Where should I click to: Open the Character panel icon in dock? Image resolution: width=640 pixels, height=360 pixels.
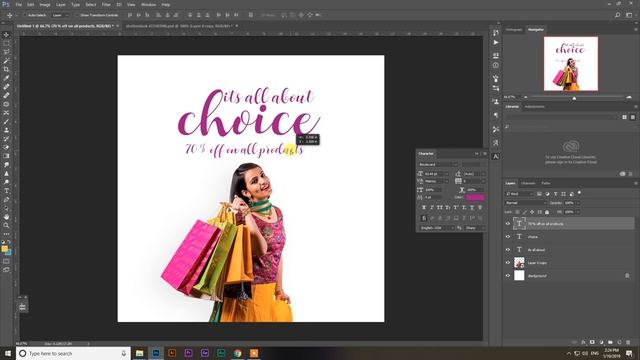click(496, 156)
